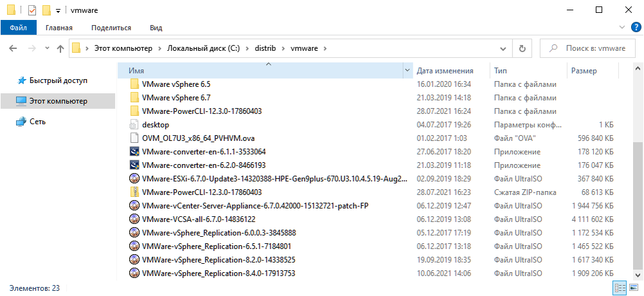The height and width of the screenshot is (296, 644).
Task: Expand chevron after Локальный диск (C:) in path
Action: [x=247, y=48]
